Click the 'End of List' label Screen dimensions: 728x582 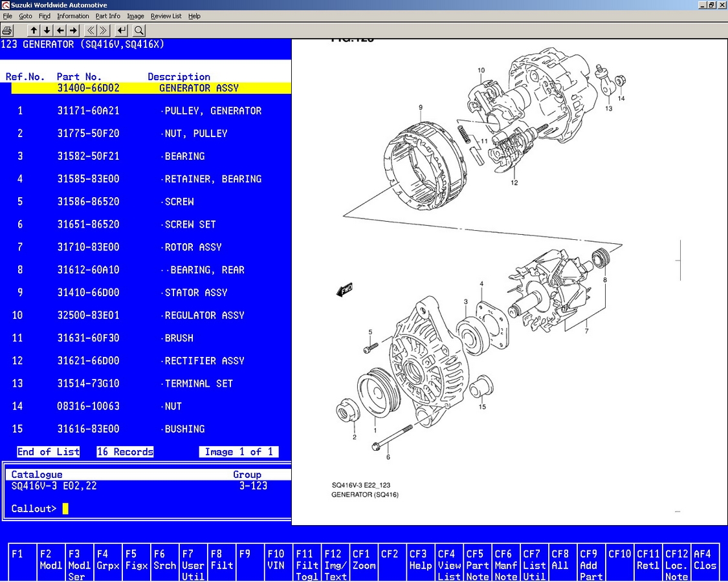click(x=49, y=451)
